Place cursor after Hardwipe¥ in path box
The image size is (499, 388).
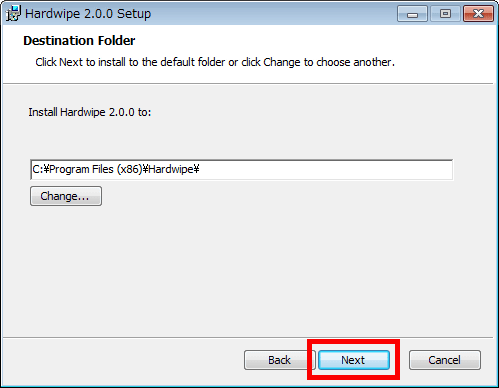(x=200, y=170)
